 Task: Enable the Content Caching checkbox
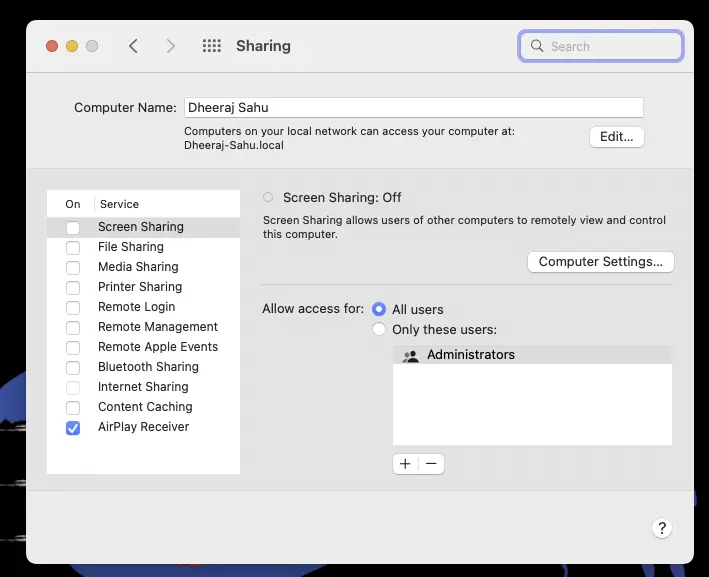(73, 407)
